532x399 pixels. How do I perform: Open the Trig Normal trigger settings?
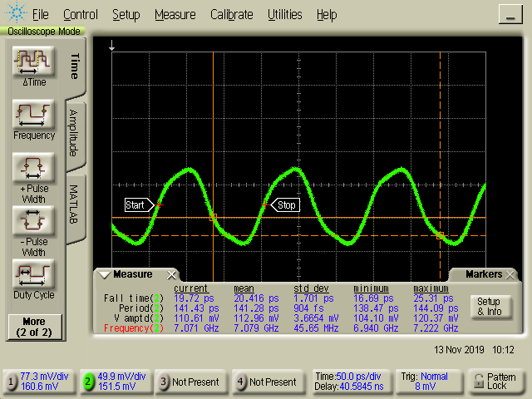tap(427, 382)
